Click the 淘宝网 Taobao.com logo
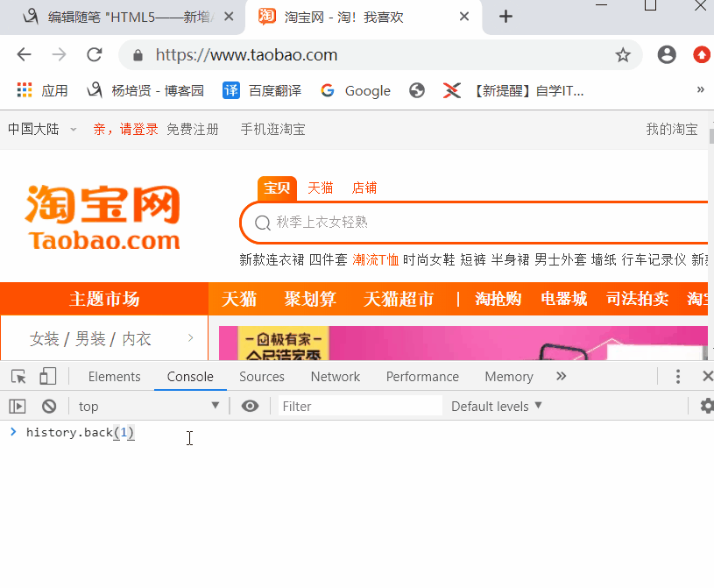 [x=103, y=217]
